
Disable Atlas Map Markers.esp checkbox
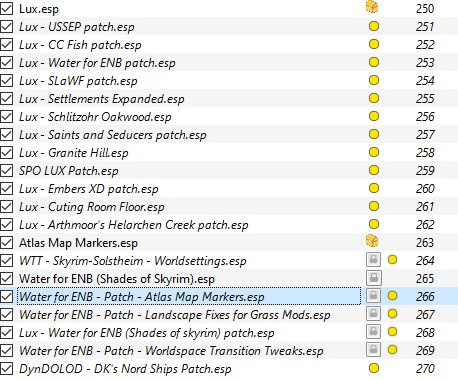[x=6, y=242]
